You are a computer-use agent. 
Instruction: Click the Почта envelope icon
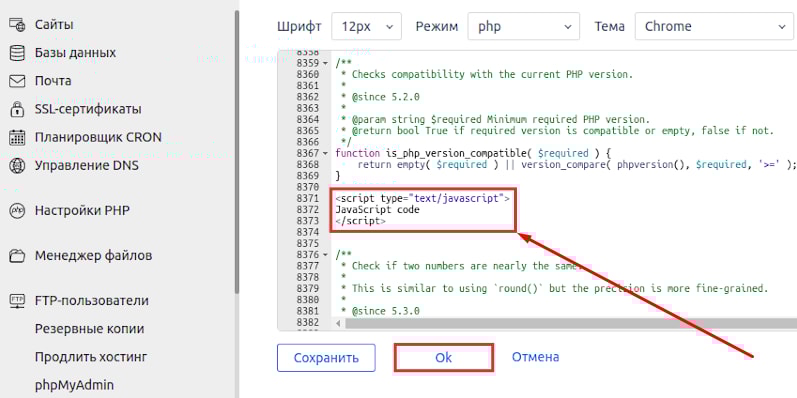click(17, 81)
